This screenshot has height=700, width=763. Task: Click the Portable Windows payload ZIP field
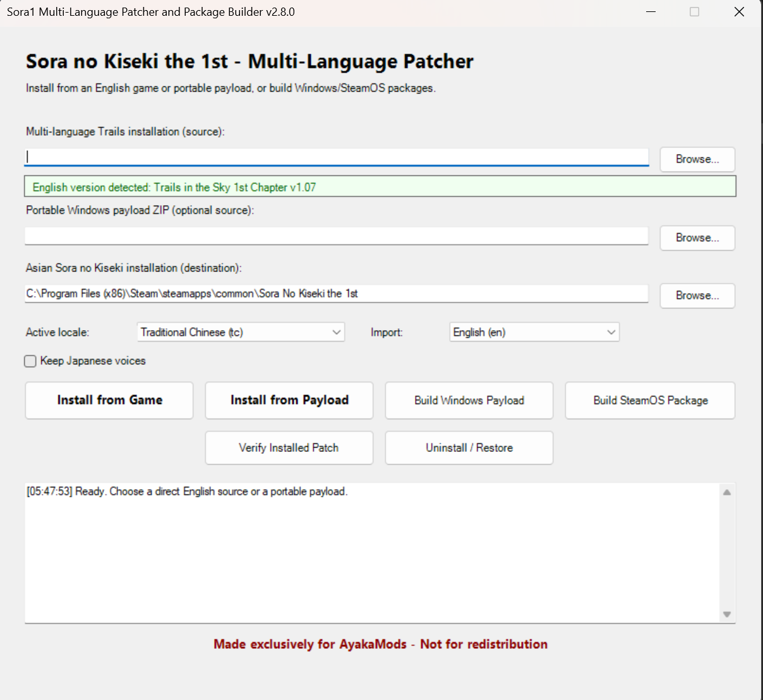coord(337,236)
